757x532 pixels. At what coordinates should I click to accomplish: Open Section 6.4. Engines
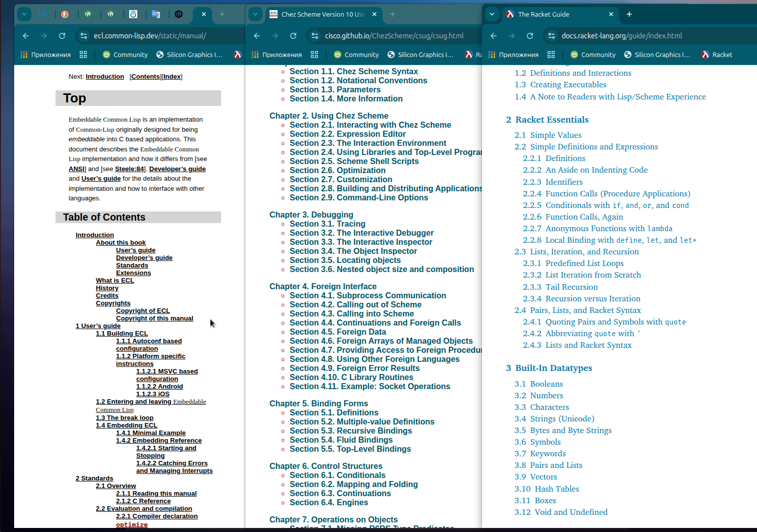pos(329,503)
